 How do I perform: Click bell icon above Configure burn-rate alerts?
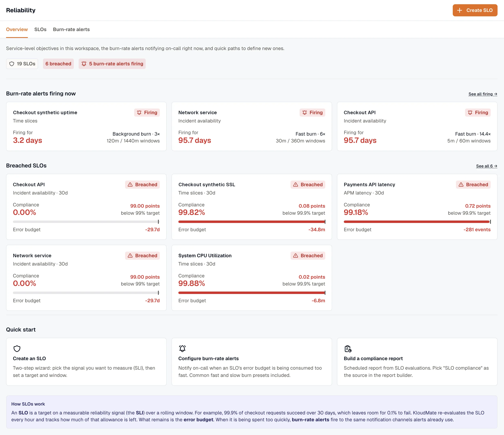182,348
